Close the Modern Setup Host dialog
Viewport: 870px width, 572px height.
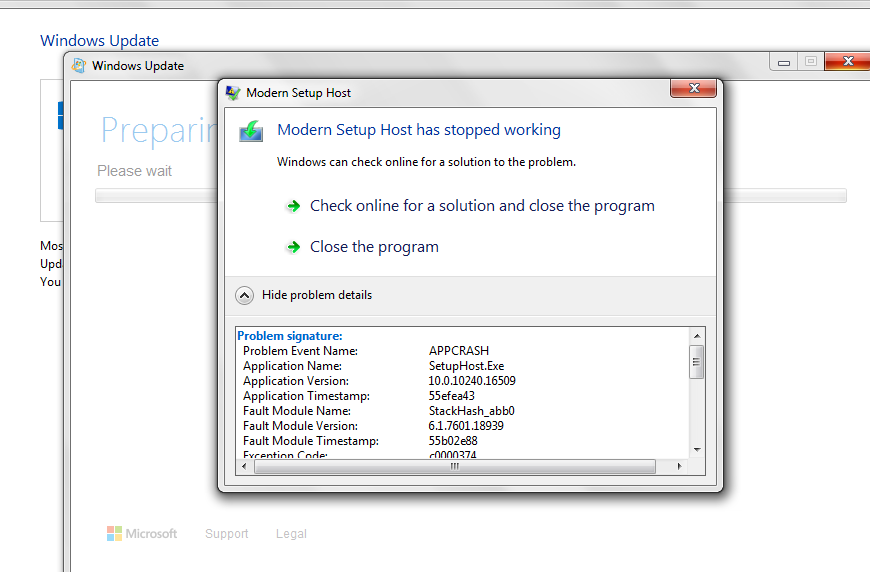pos(694,88)
